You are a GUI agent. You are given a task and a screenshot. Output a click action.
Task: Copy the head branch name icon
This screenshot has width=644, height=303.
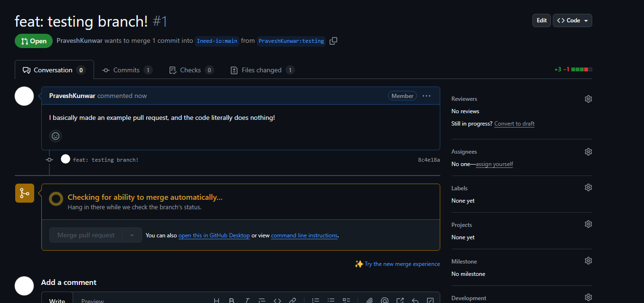click(333, 41)
